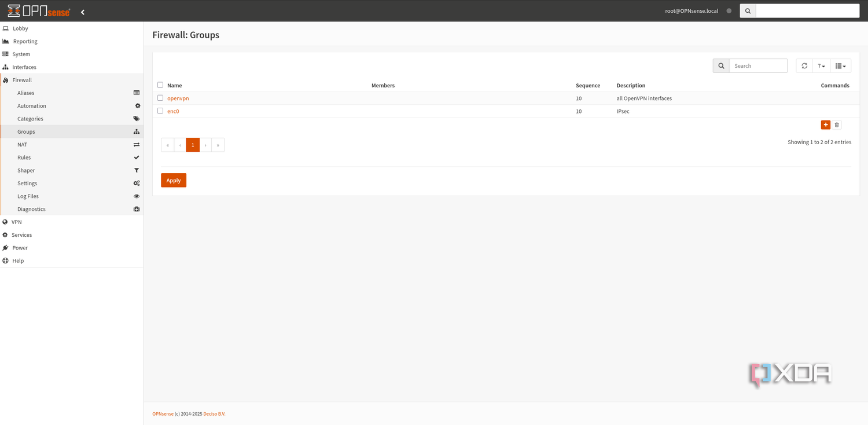Click the top quick search input field
This screenshot has height=425, width=868.
pos(807,11)
